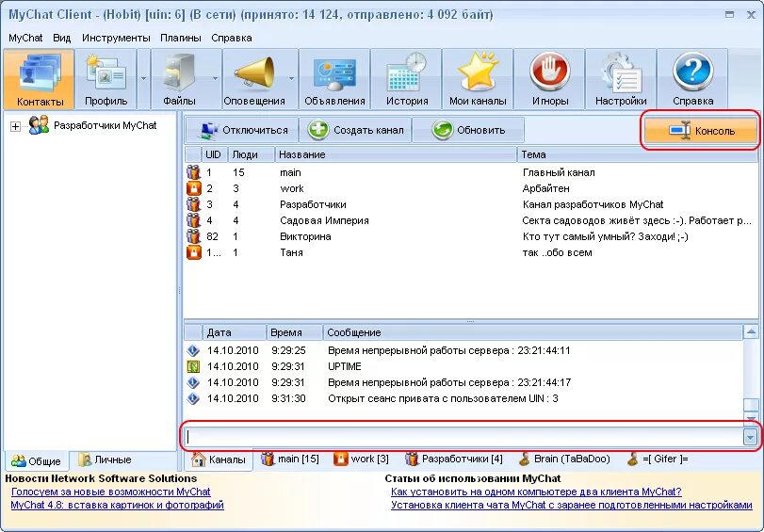764x532 pixels.
Task: Focus the console command input field
Action: coord(463,437)
